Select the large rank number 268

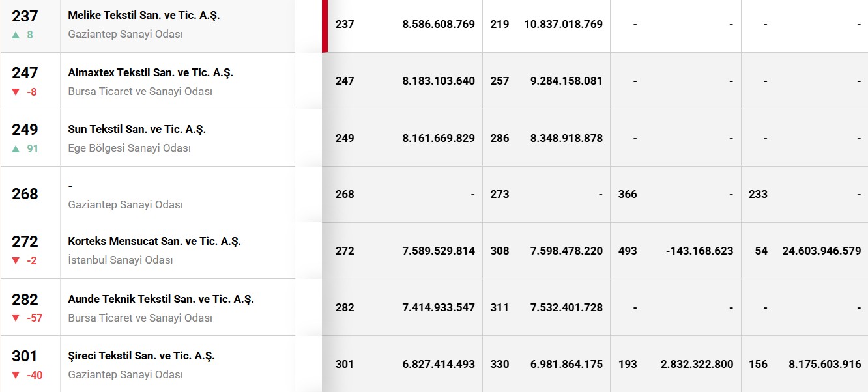pyautogui.click(x=25, y=194)
